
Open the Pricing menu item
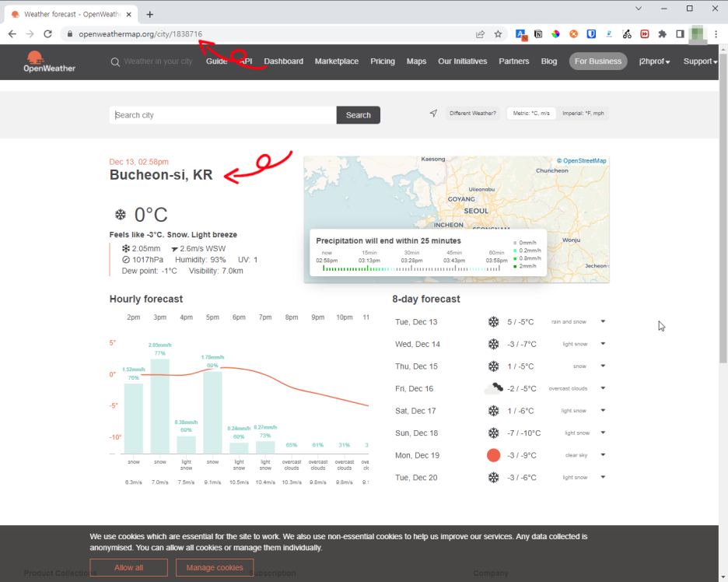pos(383,61)
